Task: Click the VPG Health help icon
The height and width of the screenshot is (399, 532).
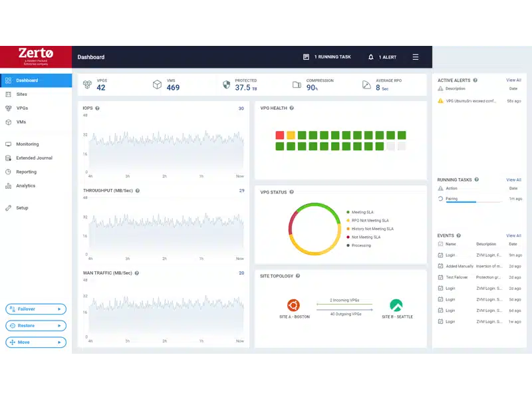Action: pyautogui.click(x=292, y=108)
